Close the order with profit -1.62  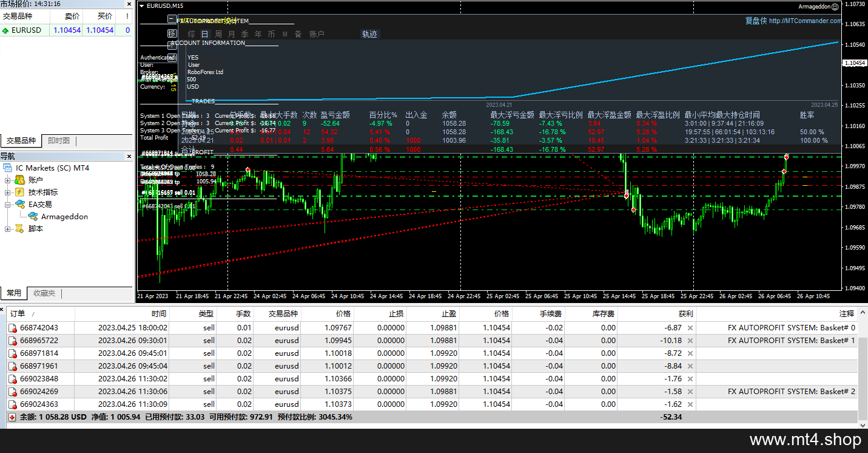point(690,404)
